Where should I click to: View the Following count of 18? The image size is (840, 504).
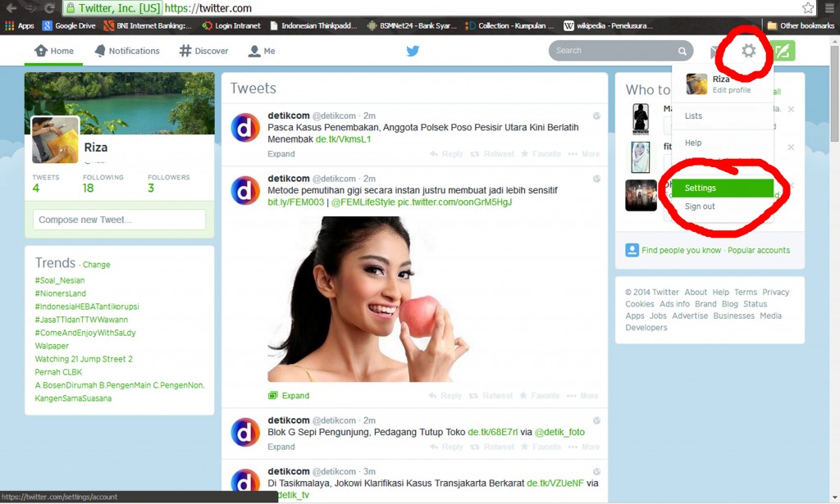103,184
